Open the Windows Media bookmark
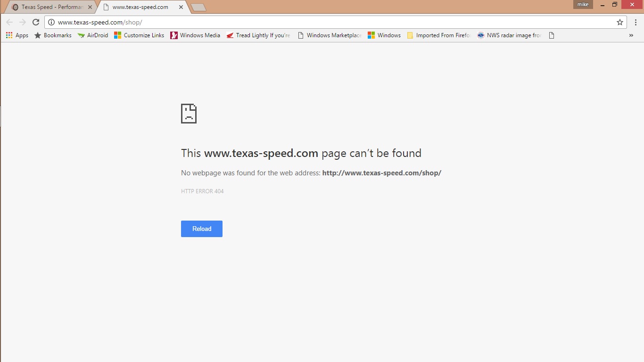Viewport: 644px width, 362px height. coord(195,35)
